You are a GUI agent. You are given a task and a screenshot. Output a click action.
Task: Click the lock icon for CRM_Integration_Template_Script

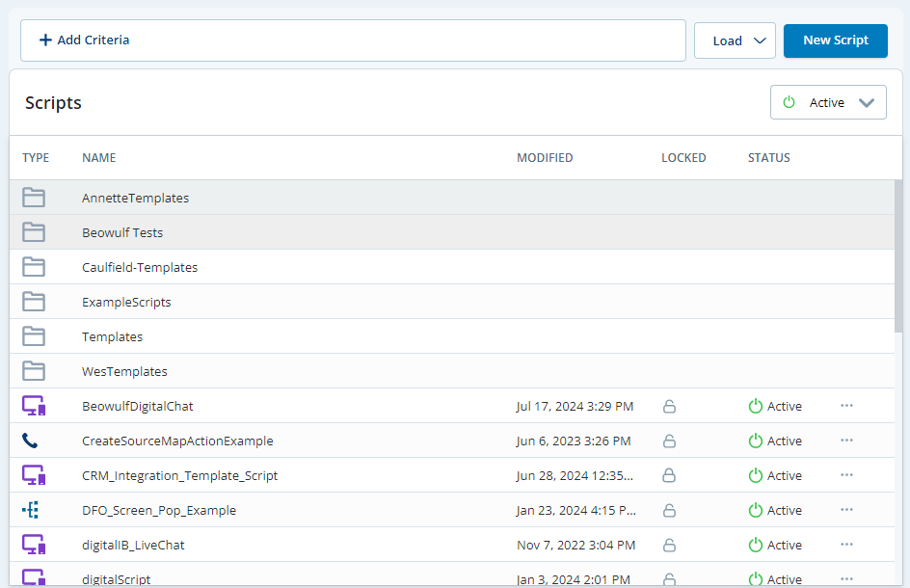669,475
